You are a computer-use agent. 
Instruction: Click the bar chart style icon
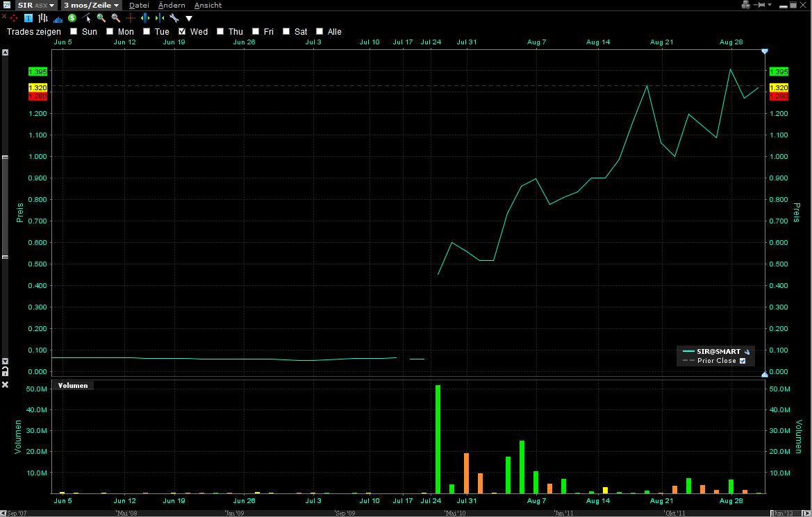[x=43, y=18]
